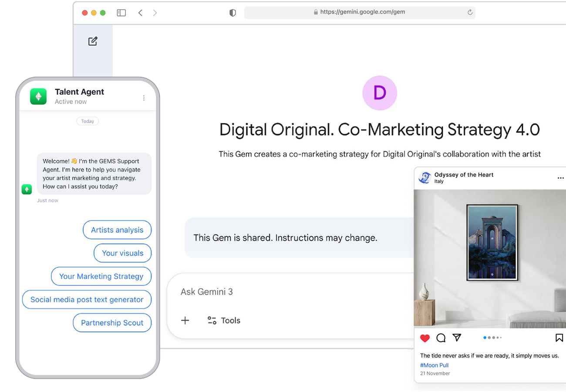This screenshot has height=392, width=566.
Task: Click the privacy shield icon in Safari toolbar
Action: click(x=232, y=13)
